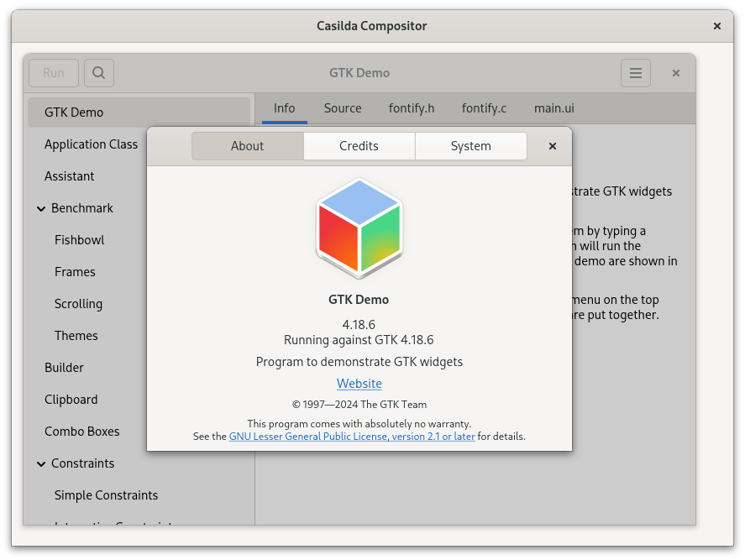This screenshot has width=745, height=560.
Task: Select the About tab in dialog
Action: click(x=247, y=146)
